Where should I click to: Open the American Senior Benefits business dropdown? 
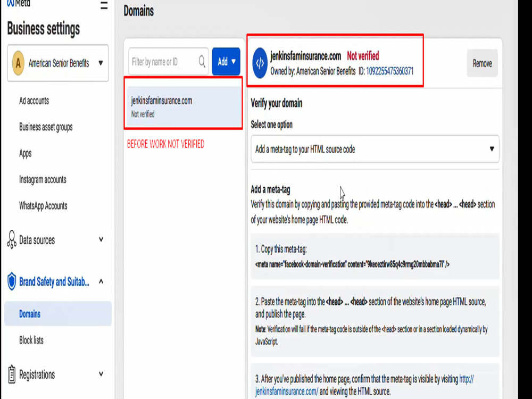pos(58,63)
